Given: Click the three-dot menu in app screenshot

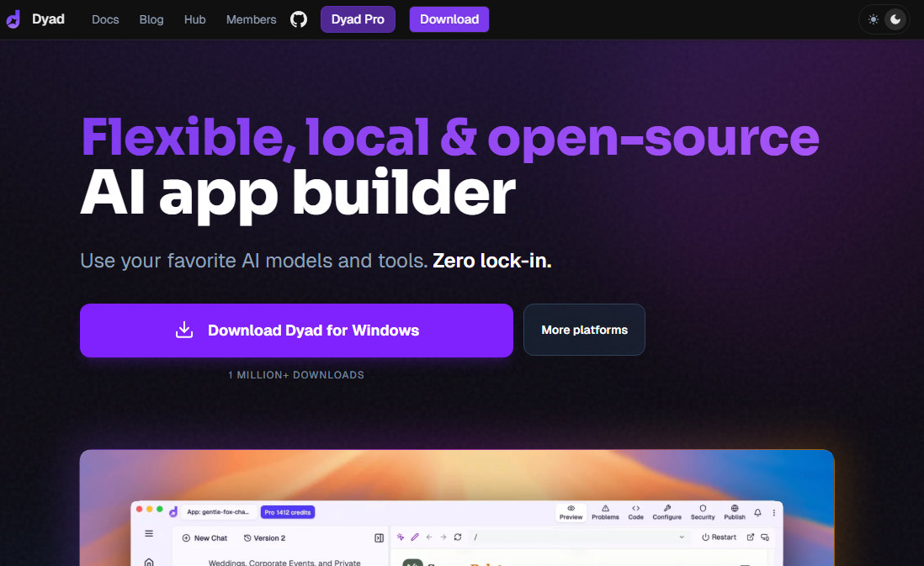Looking at the screenshot, I should [x=773, y=513].
